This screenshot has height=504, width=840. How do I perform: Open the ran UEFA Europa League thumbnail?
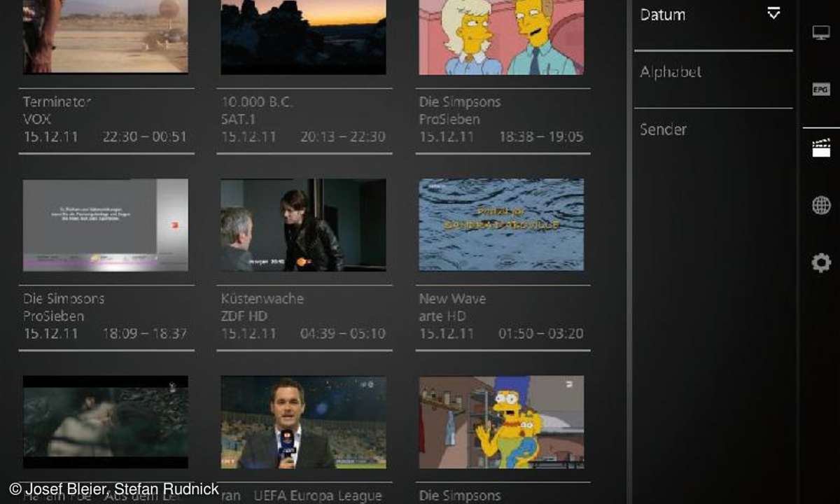pos(303,422)
